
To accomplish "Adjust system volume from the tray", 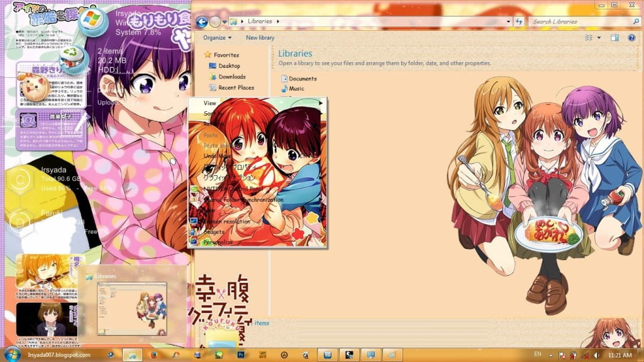I will click(596, 355).
